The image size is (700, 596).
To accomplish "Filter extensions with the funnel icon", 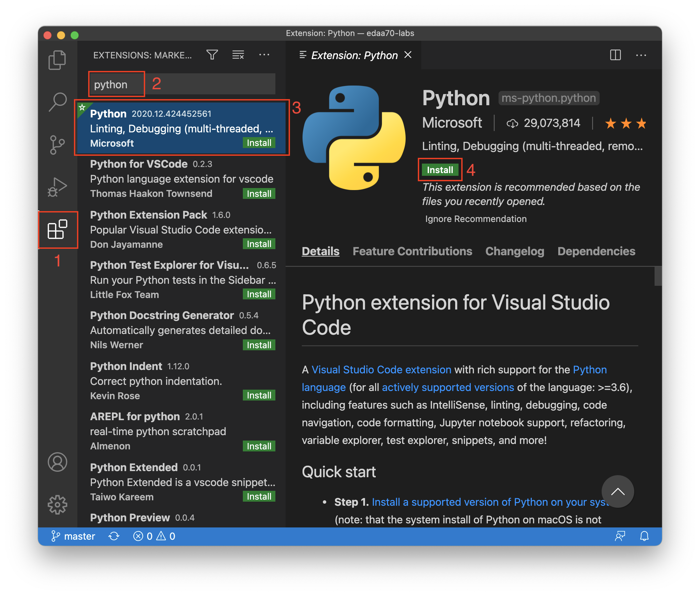I will [212, 55].
